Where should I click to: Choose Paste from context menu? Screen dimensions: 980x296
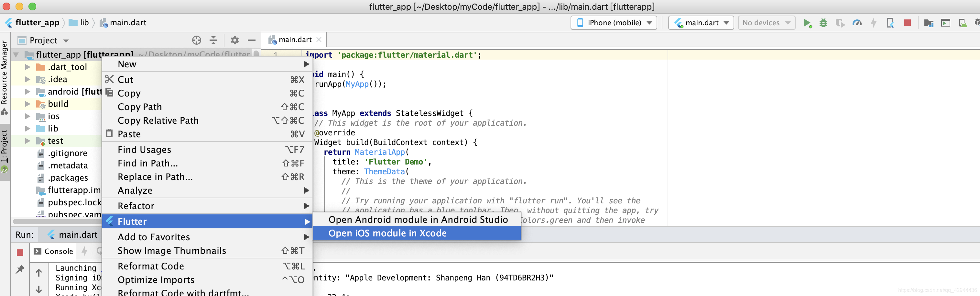(207, 134)
